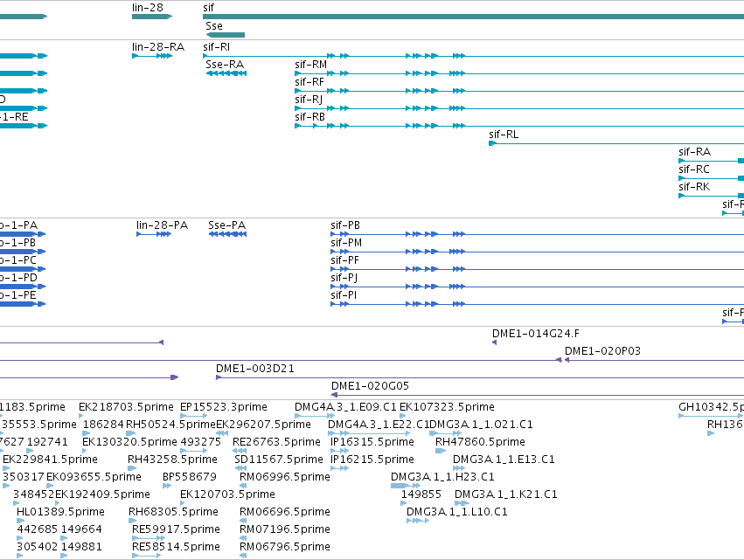Screen dimensions: 744x560
Task: Select EST EK107323.5prime
Action: [447, 407]
